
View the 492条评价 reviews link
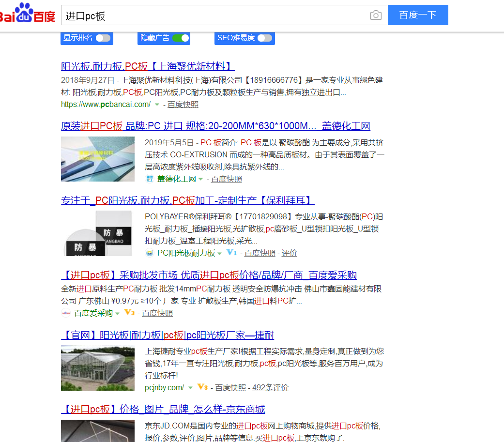coord(270,388)
